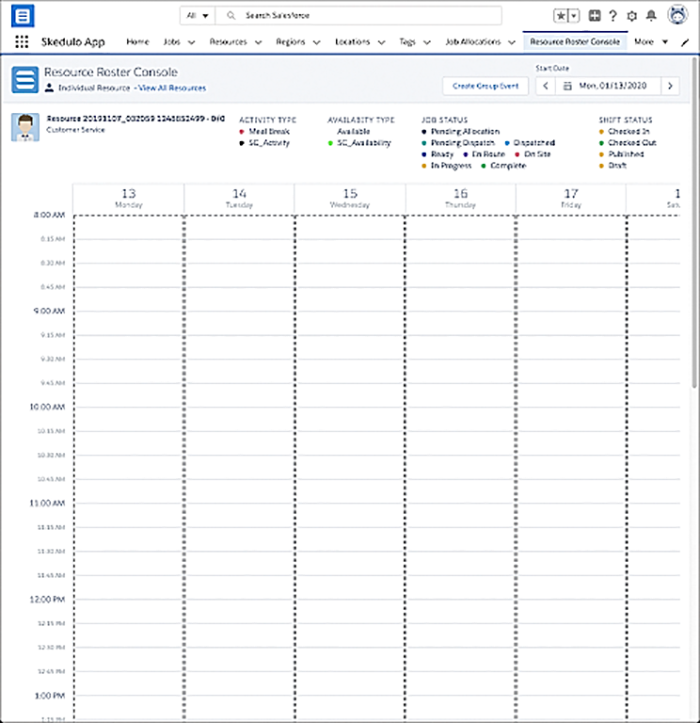Select the 16 Thursday column header

coord(460,198)
